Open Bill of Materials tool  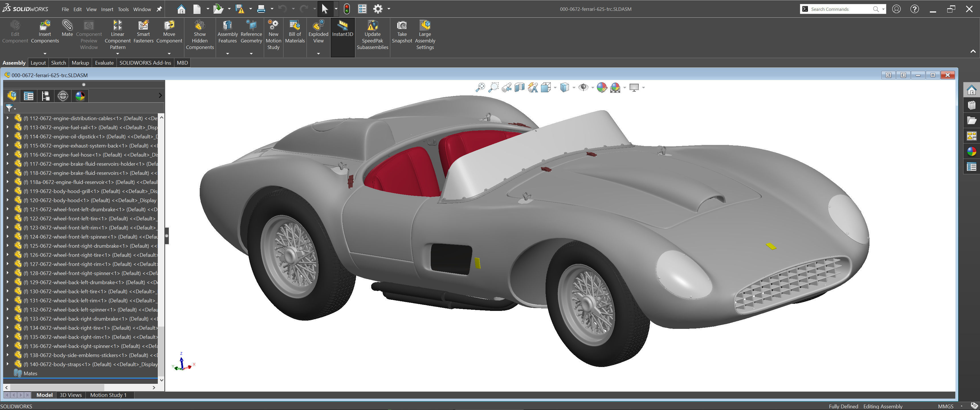click(x=295, y=32)
